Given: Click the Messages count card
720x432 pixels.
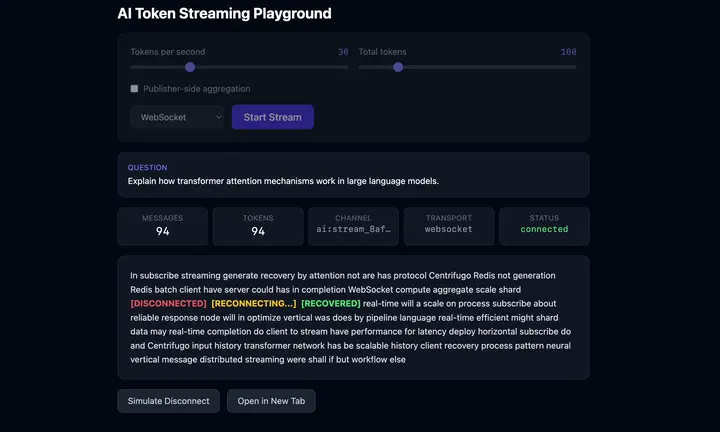Looking at the screenshot, I should (163, 226).
